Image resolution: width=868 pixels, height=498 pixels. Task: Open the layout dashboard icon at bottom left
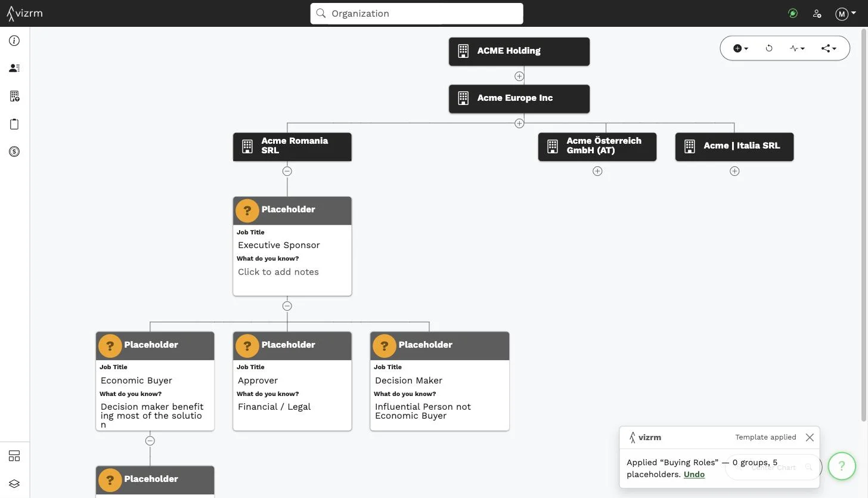[x=14, y=456]
